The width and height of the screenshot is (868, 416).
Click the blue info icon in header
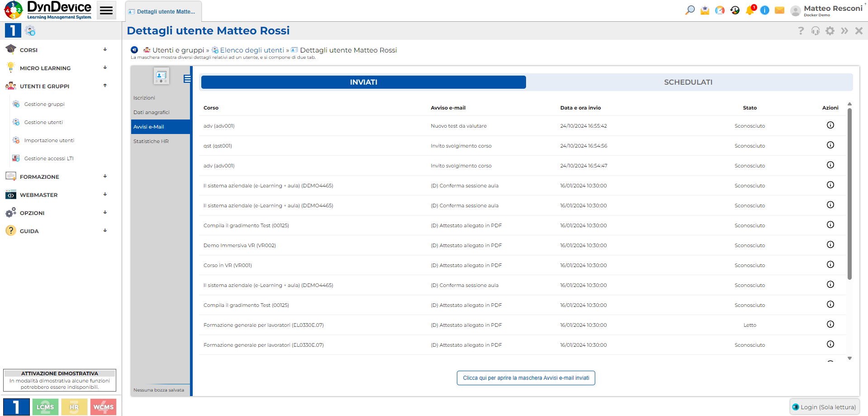(764, 10)
